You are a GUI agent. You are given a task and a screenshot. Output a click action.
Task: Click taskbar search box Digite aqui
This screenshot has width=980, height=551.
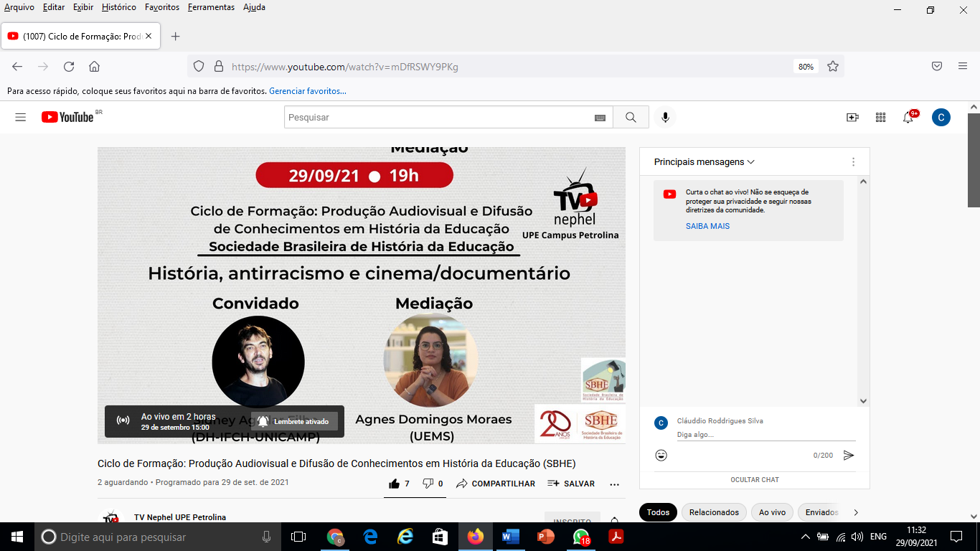point(158,537)
